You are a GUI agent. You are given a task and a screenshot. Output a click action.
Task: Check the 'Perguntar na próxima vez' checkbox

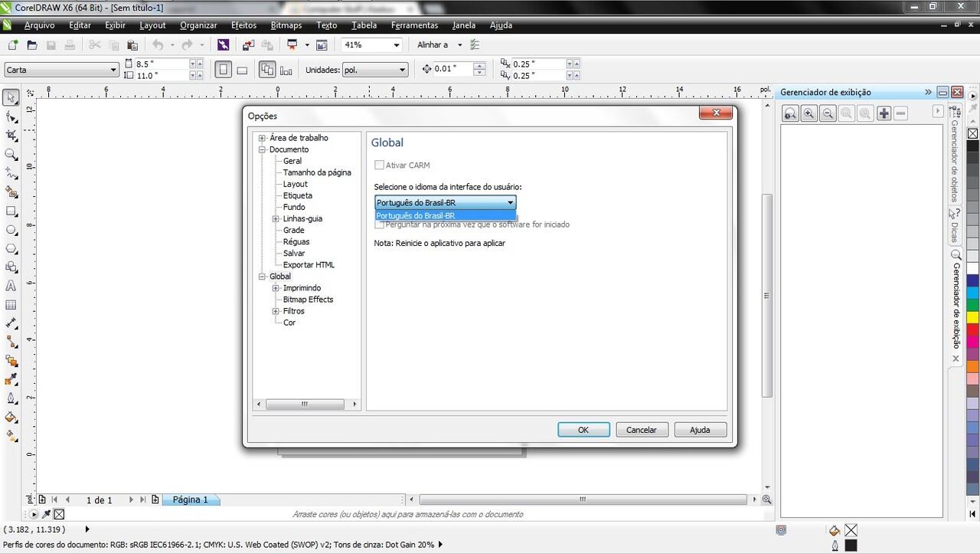(x=379, y=225)
